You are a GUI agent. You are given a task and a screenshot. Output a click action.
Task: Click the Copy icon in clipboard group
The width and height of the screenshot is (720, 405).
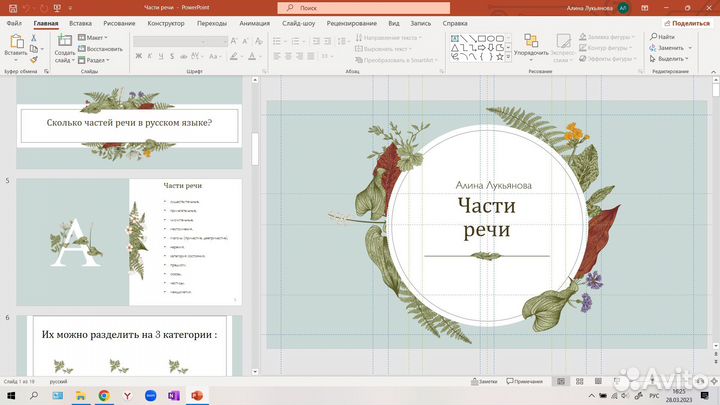tap(34, 49)
